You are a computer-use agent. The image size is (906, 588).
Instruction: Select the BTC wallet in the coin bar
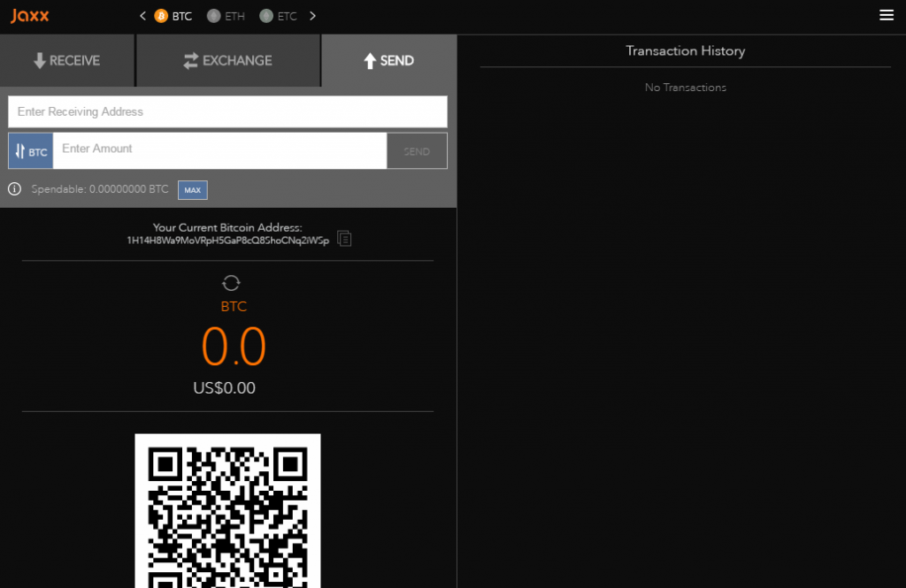(173, 16)
